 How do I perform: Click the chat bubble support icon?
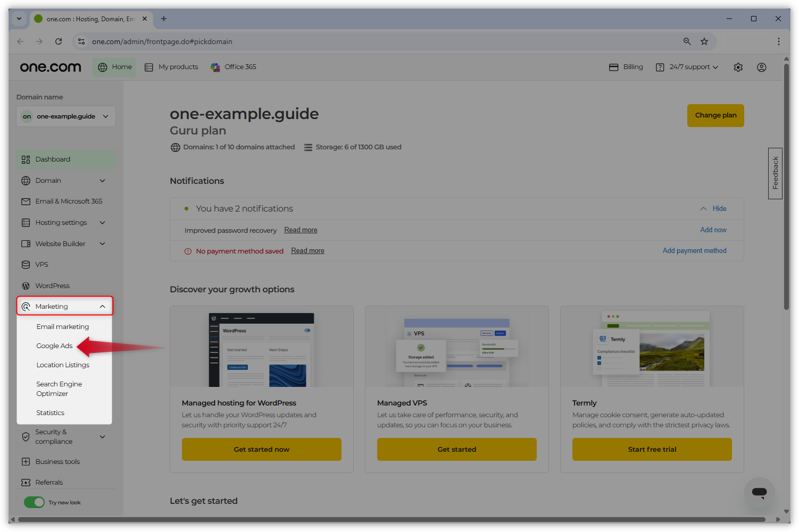point(759,493)
